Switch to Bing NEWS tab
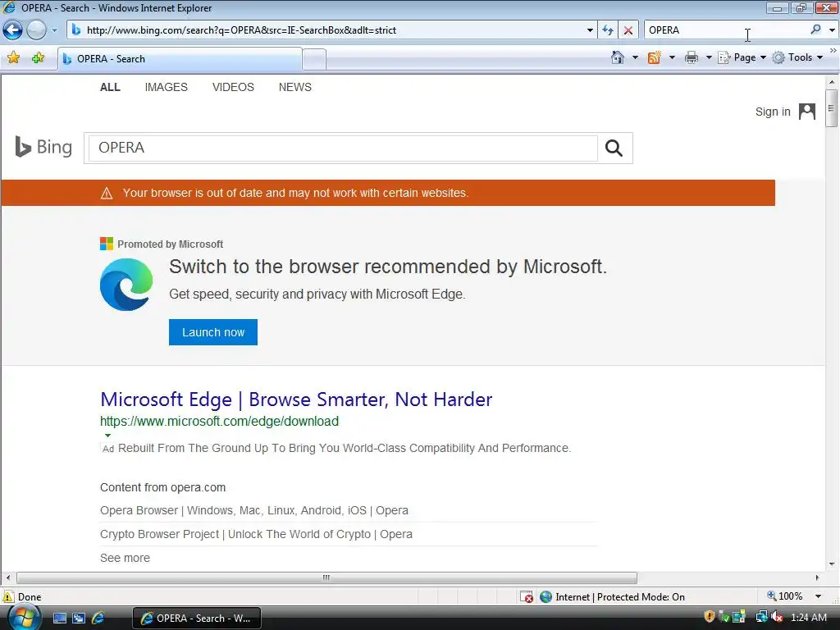The image size is (840, 630). (x=294, y=87)
